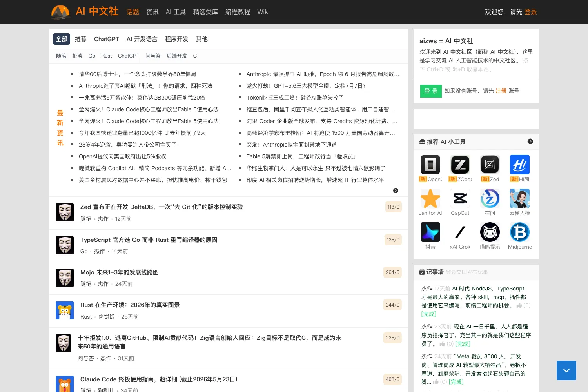Open the xAI Grok icon
The height and width of the screenshot is (392, 588).
pyautogui.click(x=460, y=232)
